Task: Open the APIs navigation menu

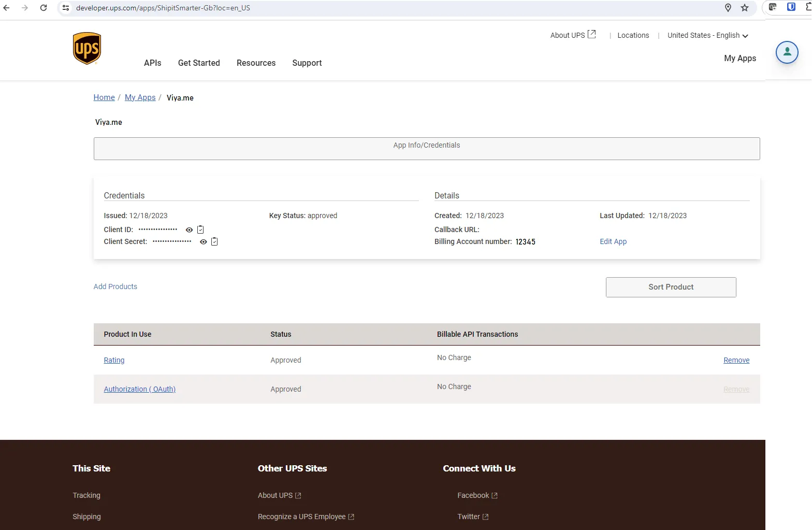Action: tap(152, 63)
